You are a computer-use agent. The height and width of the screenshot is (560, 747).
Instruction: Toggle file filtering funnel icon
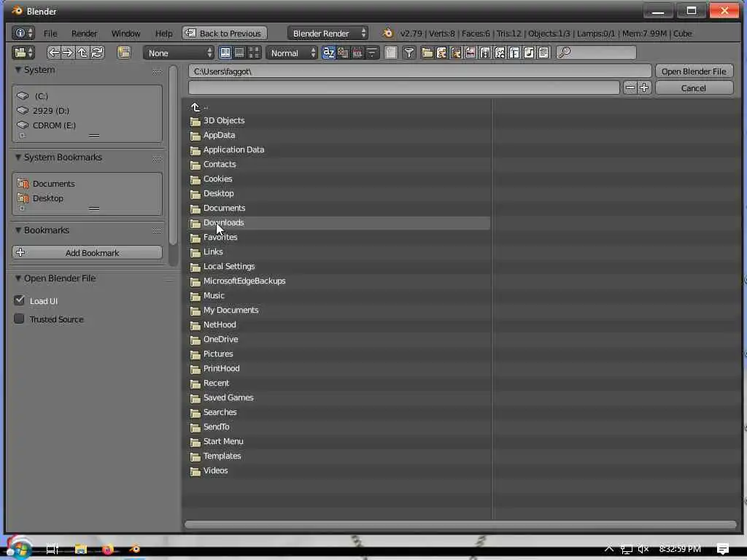(409, 52)
